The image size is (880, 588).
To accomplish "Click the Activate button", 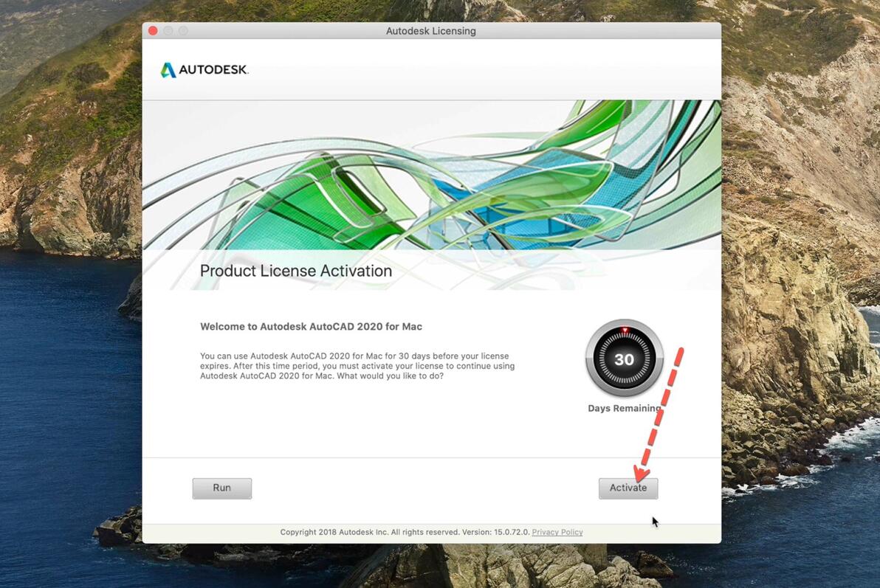I will pos(628,488).
